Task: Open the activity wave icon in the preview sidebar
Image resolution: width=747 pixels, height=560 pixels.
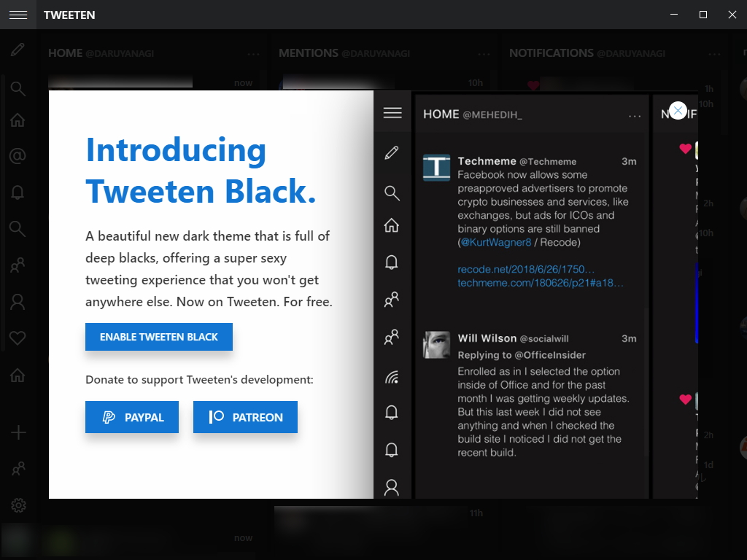Action: click(x=392, y=378)
